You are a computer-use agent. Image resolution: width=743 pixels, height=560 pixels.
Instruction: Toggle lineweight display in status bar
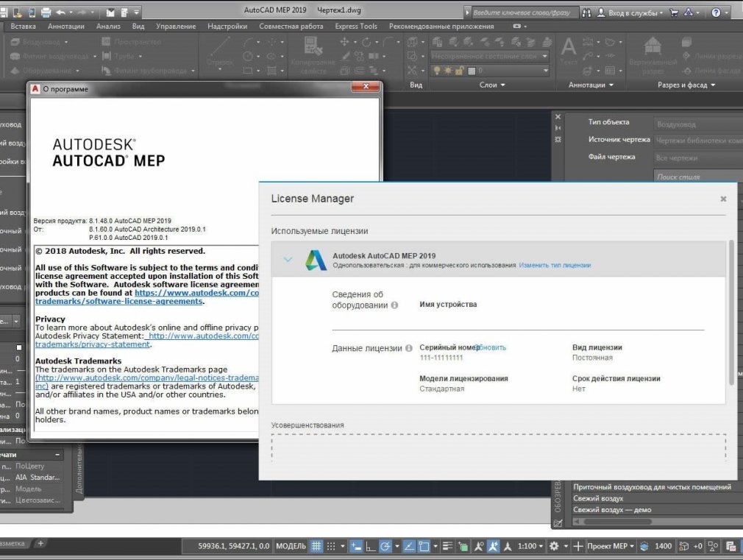[x=447, y=546]
